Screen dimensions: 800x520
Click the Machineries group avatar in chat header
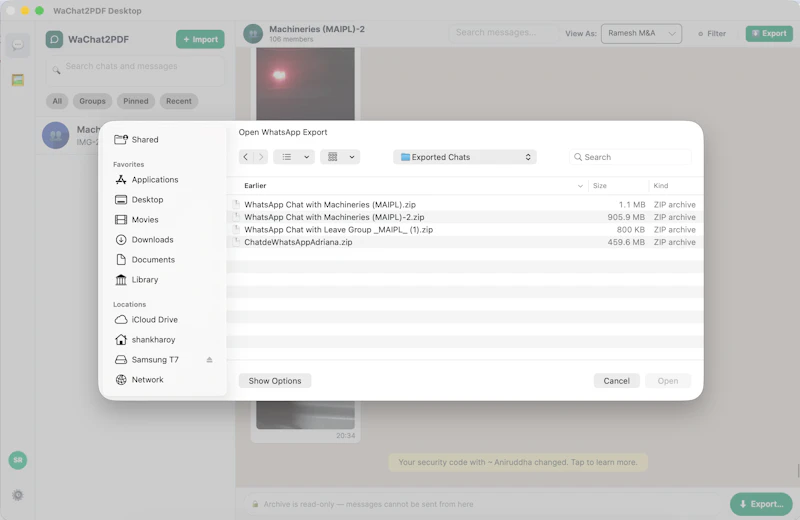253,34
